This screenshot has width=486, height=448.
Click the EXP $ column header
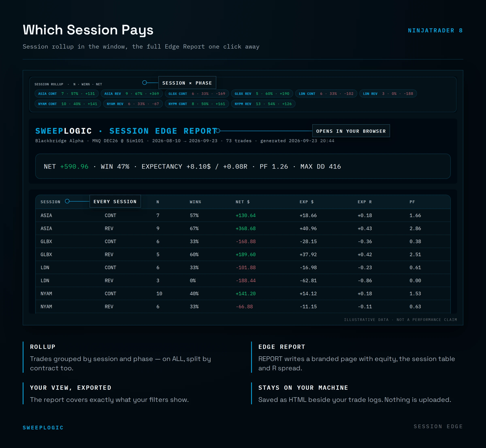(306, 202)
